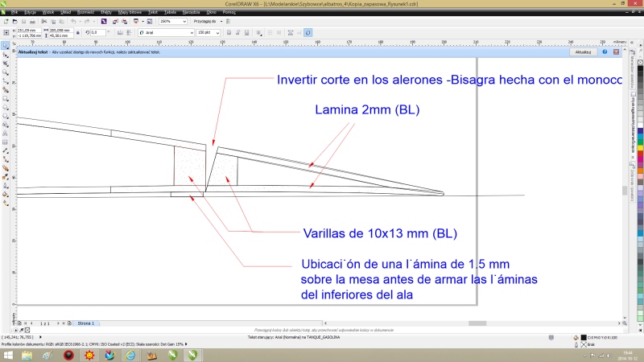Screen dimensions: 644x362
Task: Select the Pick tool in the toolbox
Action: coord(5,46)
